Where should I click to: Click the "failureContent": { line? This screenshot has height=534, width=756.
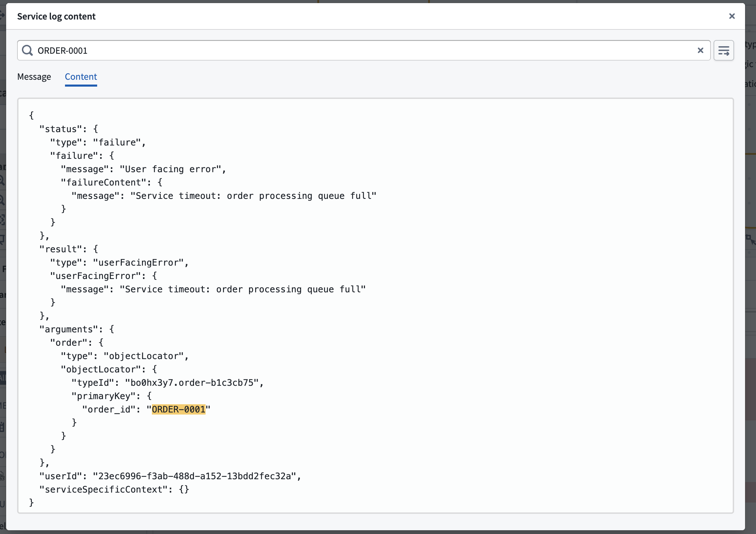pos(112,182)
